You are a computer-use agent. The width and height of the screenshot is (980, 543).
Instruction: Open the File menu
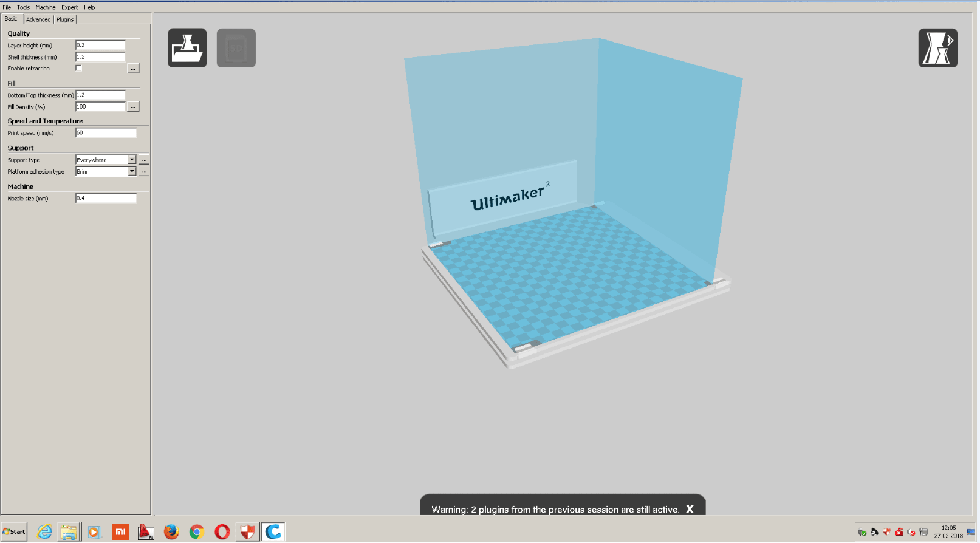point(7,7)
